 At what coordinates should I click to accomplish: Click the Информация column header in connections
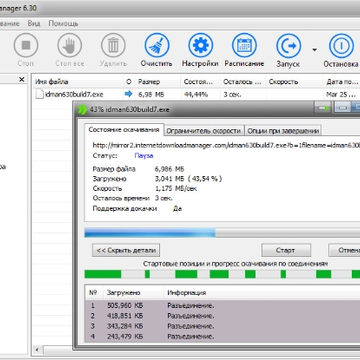[262, 293]
